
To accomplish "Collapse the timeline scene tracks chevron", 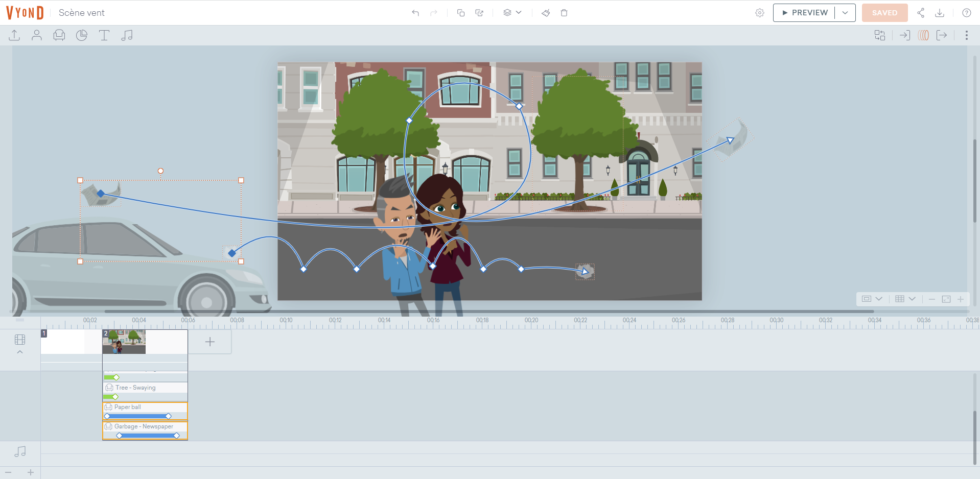I will [20, 352].
